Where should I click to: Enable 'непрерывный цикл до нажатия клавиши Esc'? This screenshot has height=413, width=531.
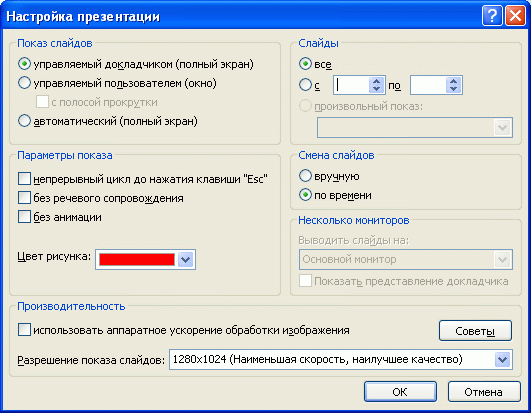click(x=24, y=179)
